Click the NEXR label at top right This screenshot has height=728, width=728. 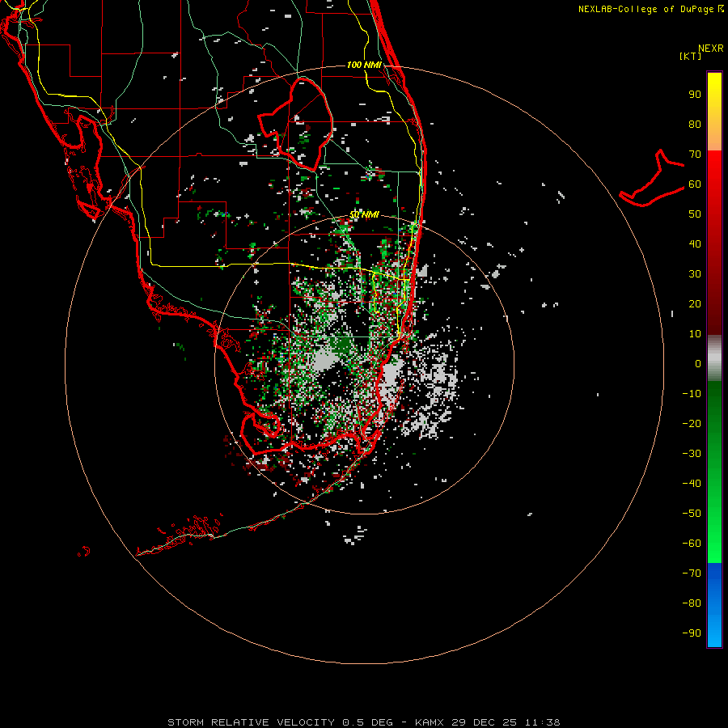click(711, 49)
